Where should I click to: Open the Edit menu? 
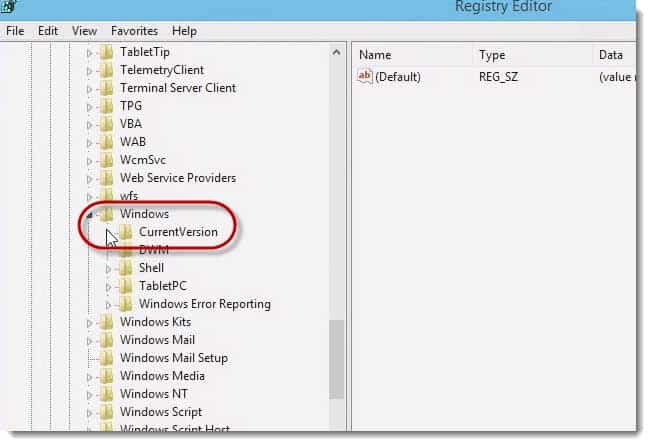48,31
